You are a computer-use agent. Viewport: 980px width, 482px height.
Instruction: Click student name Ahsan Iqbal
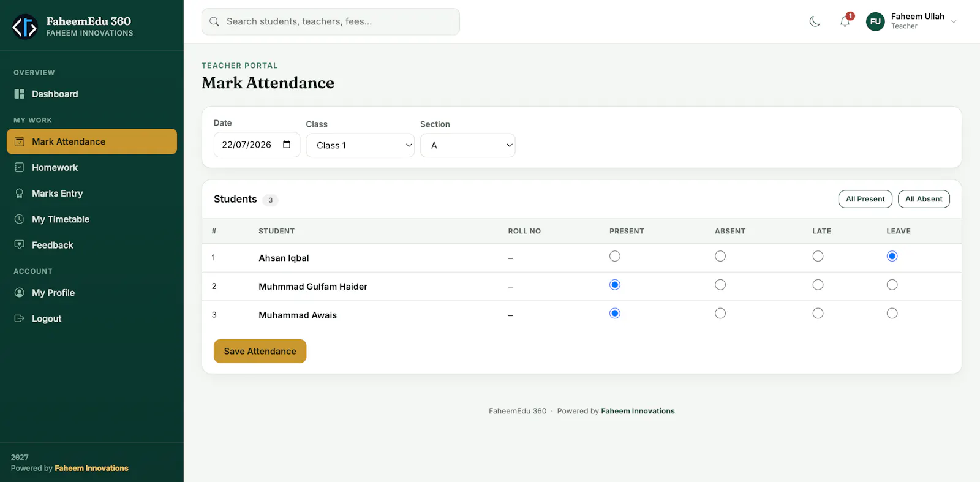pos(284,258)
